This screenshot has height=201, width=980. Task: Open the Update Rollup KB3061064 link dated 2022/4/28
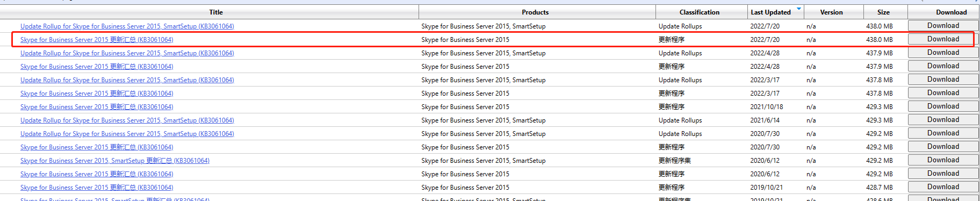[127, 53]
